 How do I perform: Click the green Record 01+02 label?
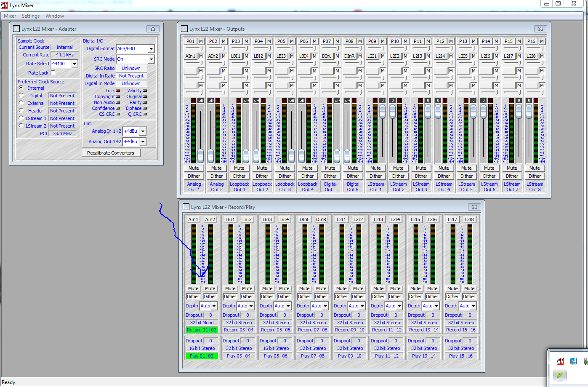point(202,330)
